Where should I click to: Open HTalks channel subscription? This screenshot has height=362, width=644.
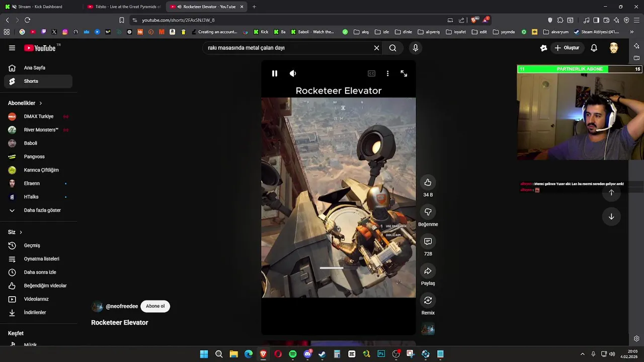point(38,197)
